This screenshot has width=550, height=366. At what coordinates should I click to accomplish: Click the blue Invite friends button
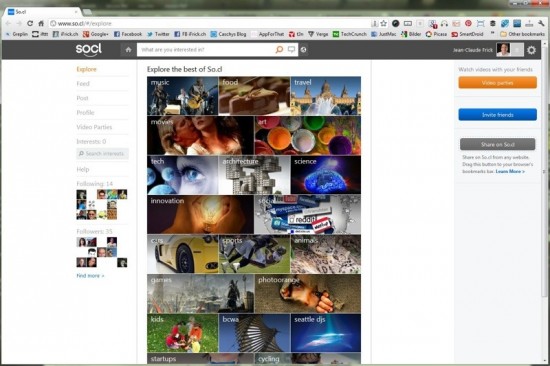(497, 115)
